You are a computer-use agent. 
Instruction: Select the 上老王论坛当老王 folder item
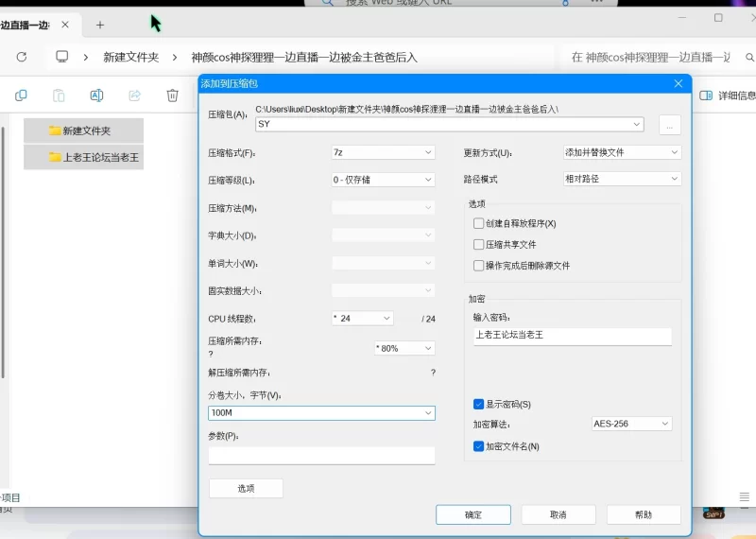pos(83,157)
